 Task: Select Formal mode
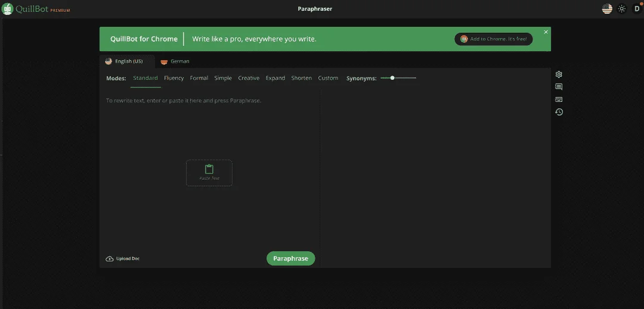(x=199, y=78)
